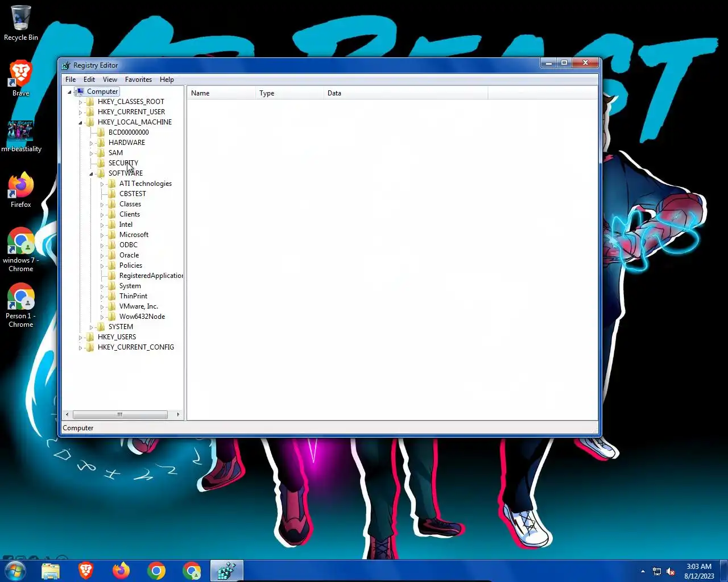
Task: Select the Clients key
Action: click(130, 214)
